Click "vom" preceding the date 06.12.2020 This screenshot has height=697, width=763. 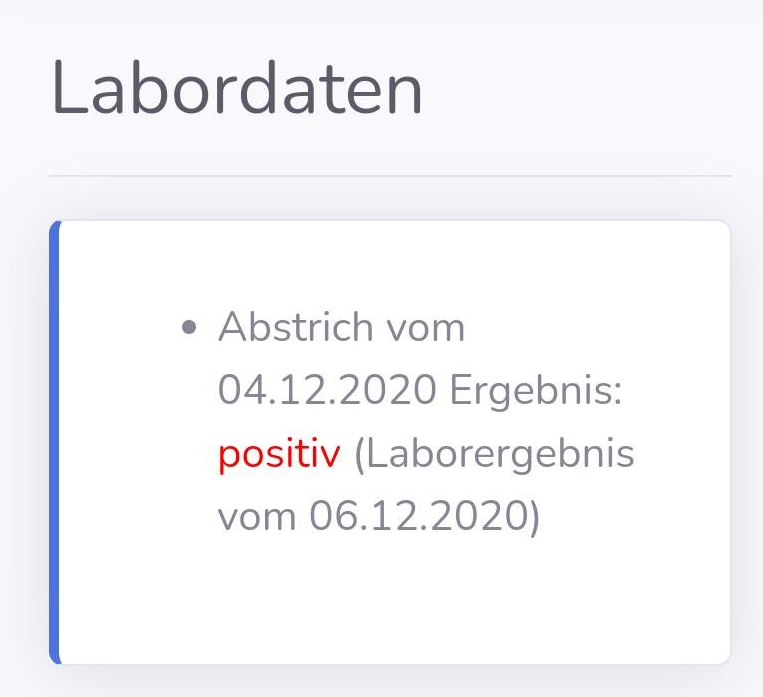tap(257, 516)
